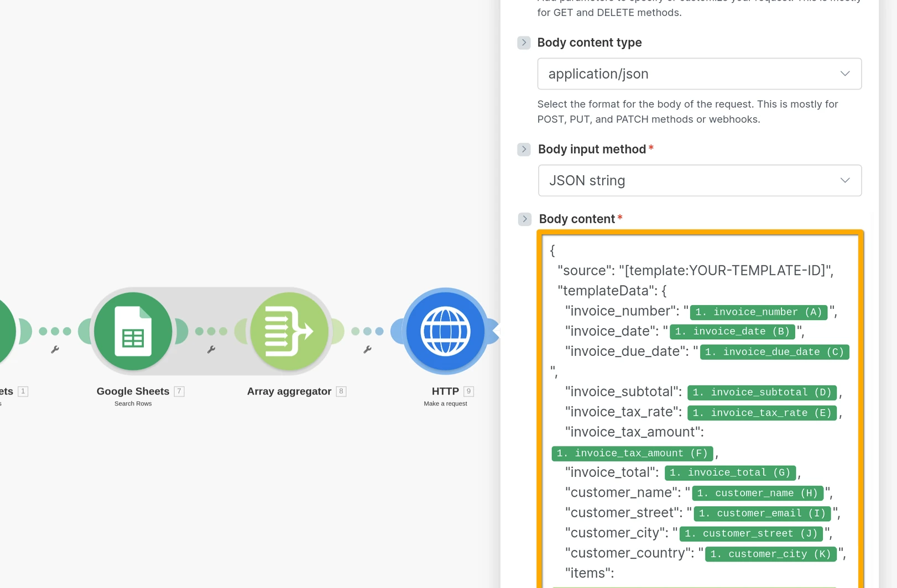The image size is (897, 588).
Task: Click the wrench left of the Google Sheets module
Action: pos(55,349)
